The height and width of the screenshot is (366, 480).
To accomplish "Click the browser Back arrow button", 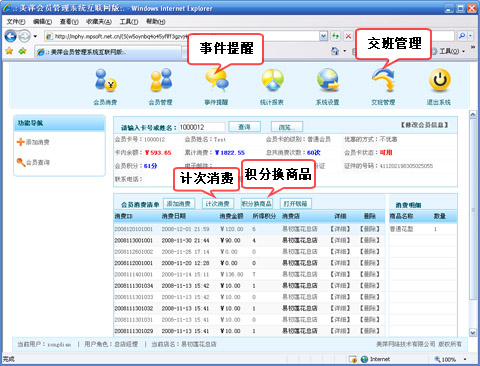I will (x=11, y=36).
